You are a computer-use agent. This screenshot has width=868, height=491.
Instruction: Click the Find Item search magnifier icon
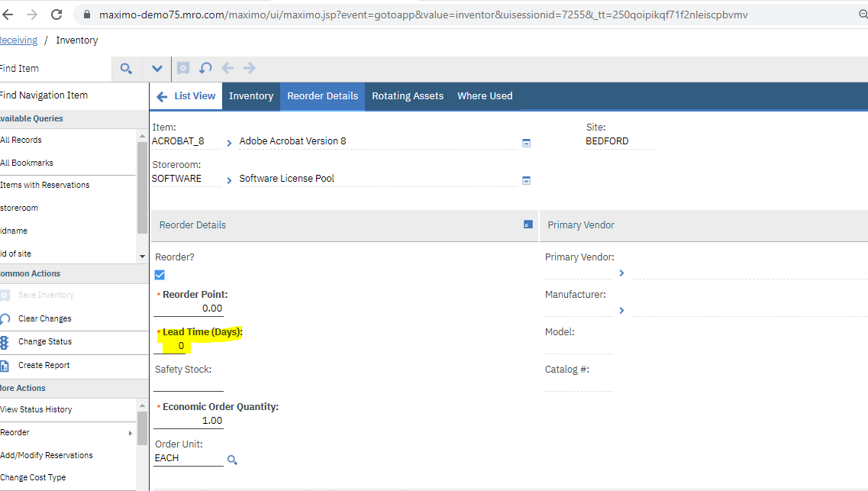(126, 69)
